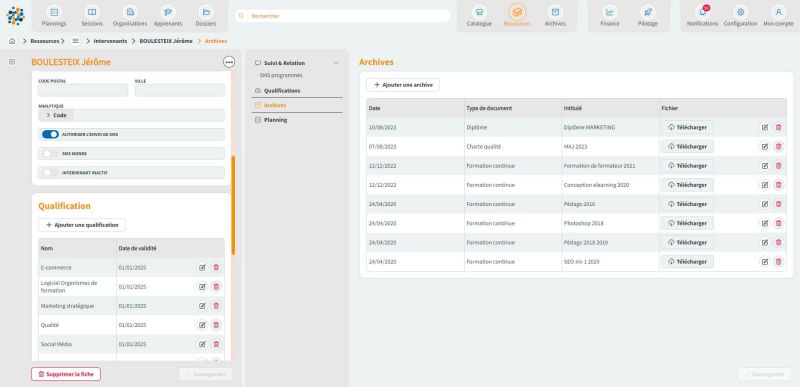The image size is (800, 387).
Task: Open Notifications bell icon
Action: click(702, 12)
